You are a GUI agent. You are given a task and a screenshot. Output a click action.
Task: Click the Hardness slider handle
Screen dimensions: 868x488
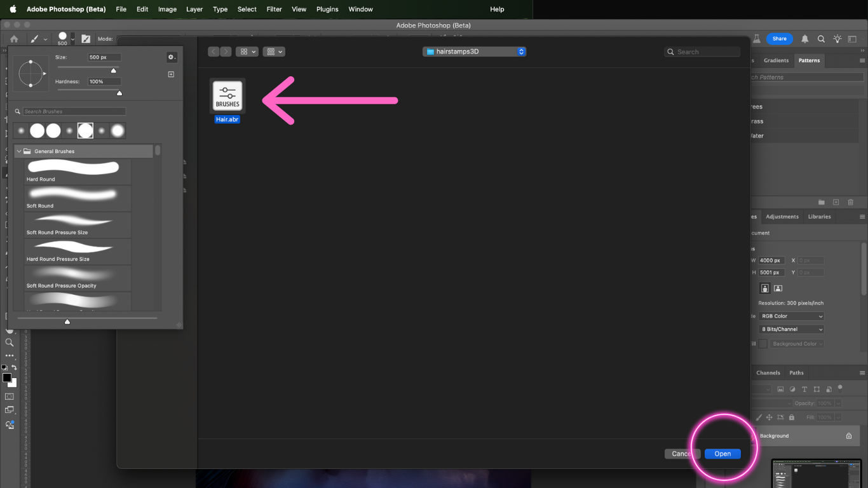[x=119, y=93]
